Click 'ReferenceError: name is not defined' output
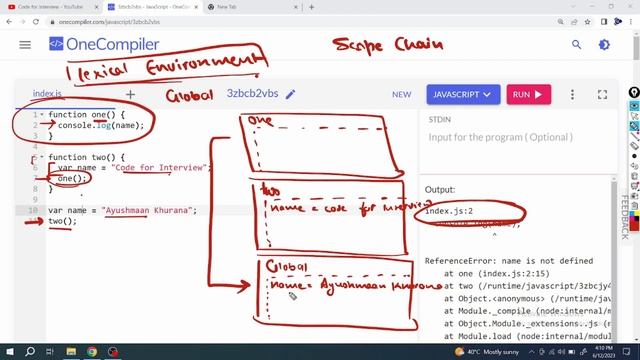 point(509,261)
